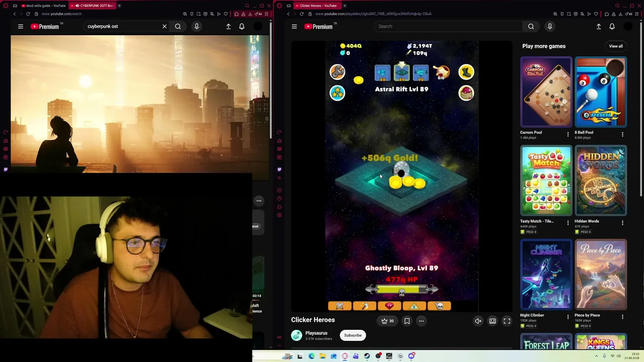
Task: Open the guide menu in Clicker Heroes window
Action: click(x=294, y=27)
